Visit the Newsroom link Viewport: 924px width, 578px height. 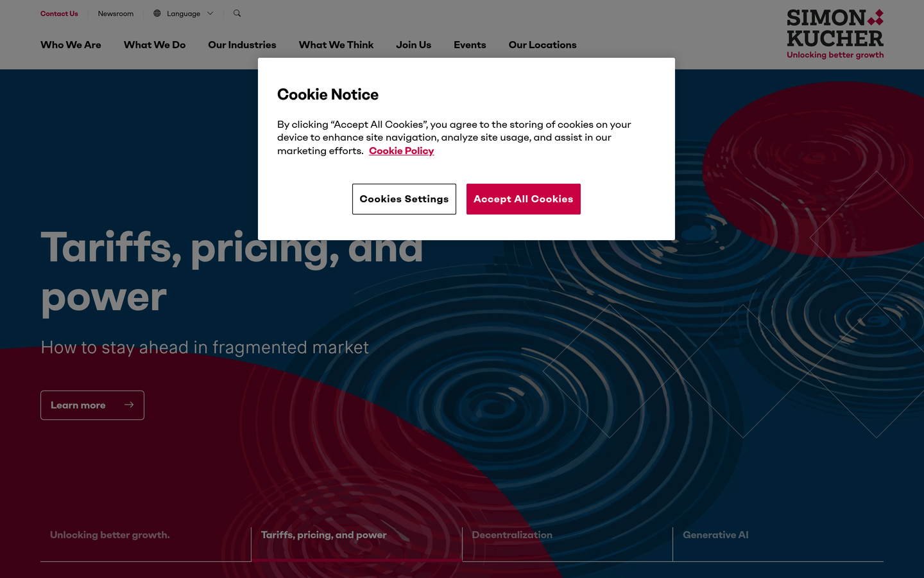[116, 13]
